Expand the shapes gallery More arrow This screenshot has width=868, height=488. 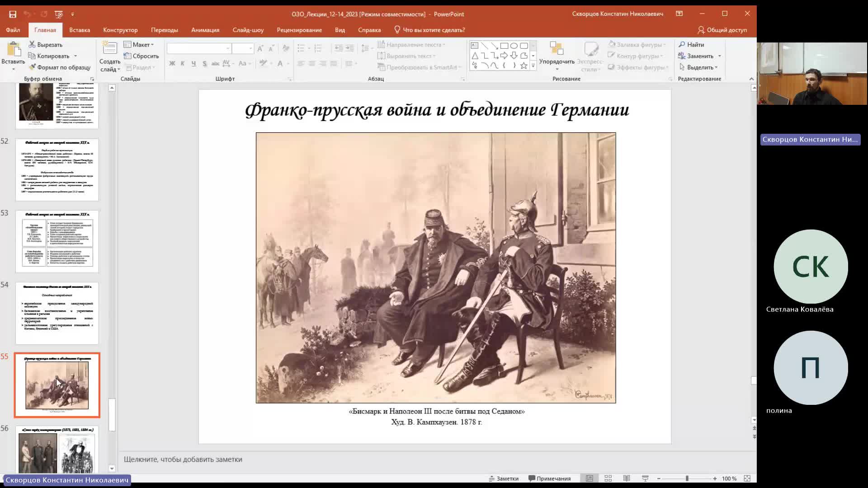coord(533,66)
